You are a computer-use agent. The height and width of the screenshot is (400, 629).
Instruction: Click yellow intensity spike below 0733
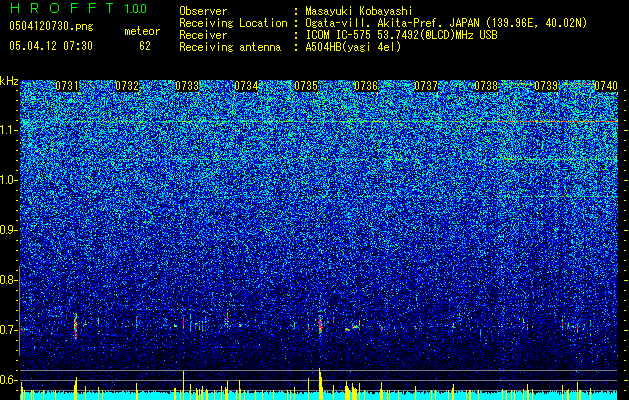pos(183,385)
